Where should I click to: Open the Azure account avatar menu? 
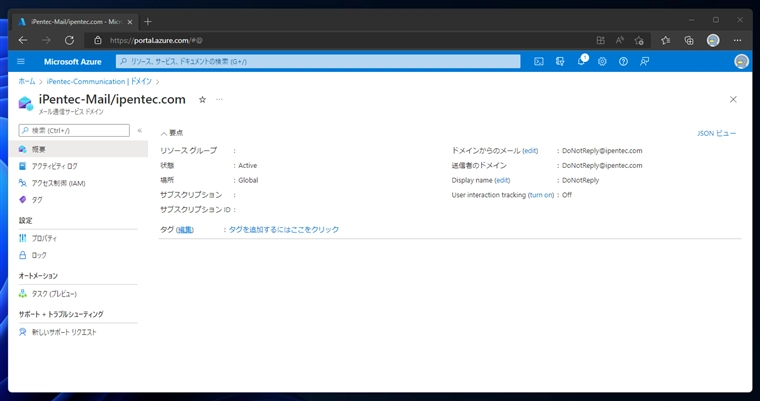point(741,62)
